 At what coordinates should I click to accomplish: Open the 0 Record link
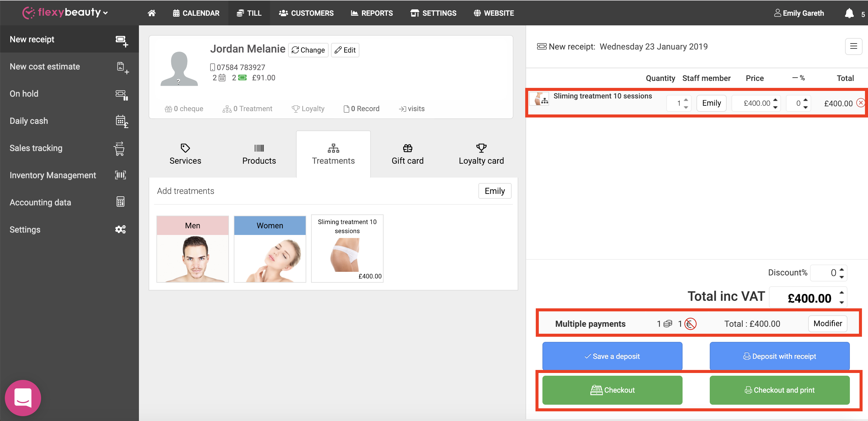[x=361, y=108]
